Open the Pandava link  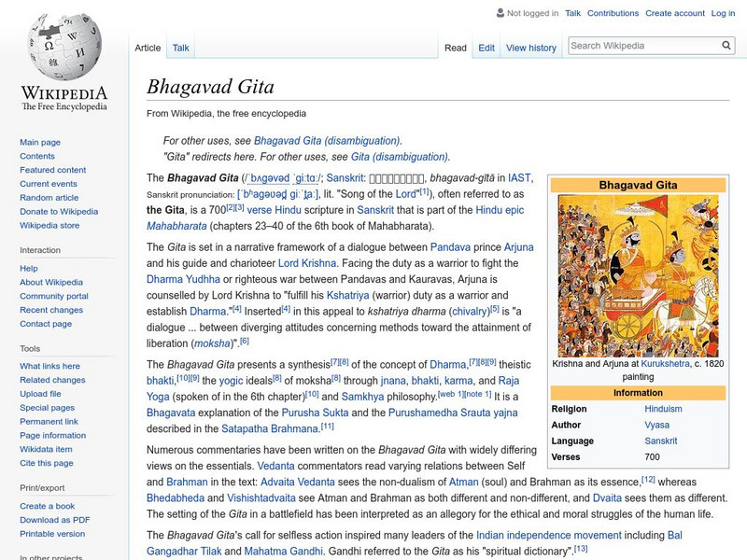(450, 247)
